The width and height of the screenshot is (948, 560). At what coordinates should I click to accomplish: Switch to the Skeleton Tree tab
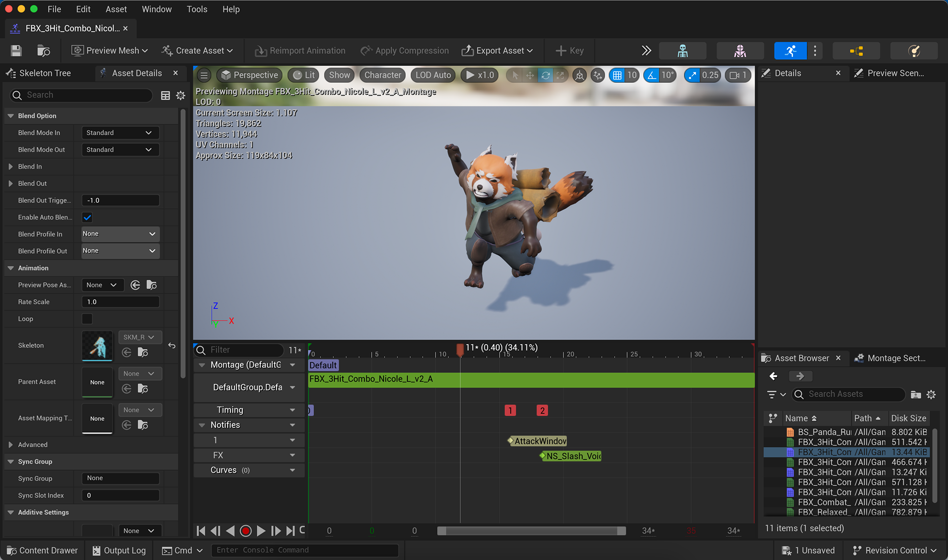[x=45, y=73]
